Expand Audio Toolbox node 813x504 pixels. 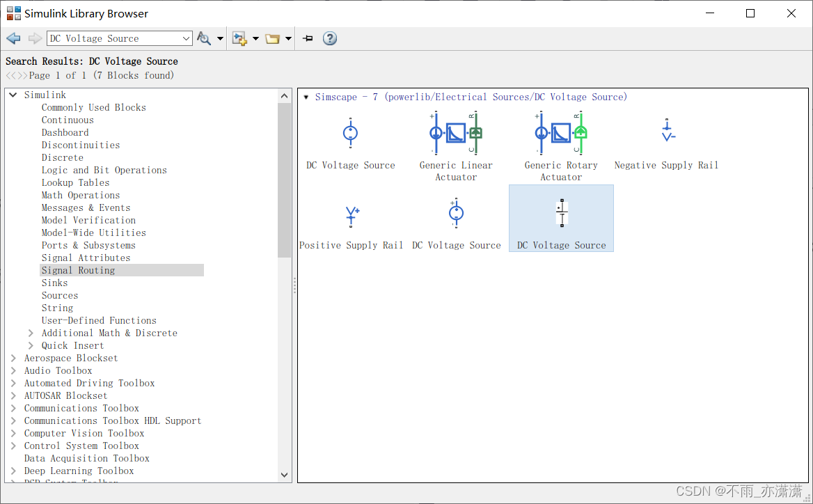click(13, 370)
